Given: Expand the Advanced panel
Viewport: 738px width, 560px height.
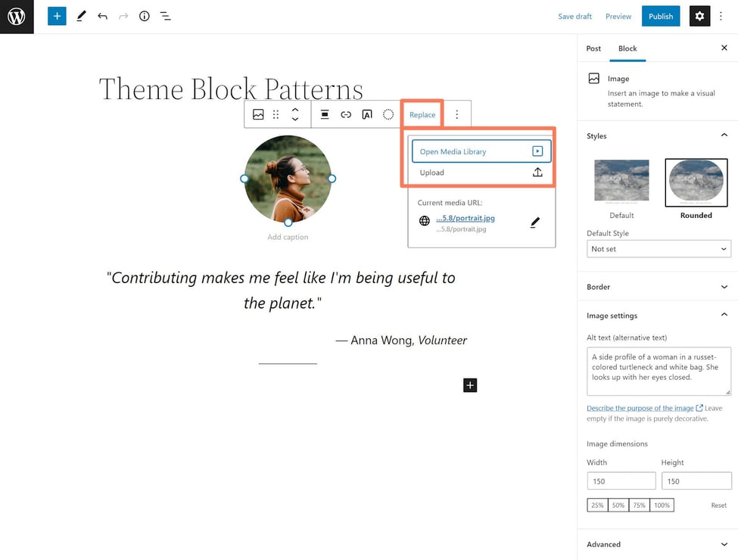Looking at the screenshot, I should coord(657,544).
